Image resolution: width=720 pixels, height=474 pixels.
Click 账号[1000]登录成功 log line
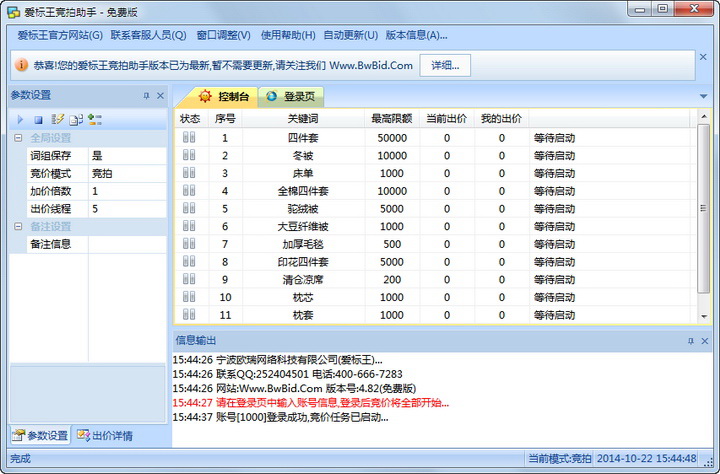click(281, 418)
